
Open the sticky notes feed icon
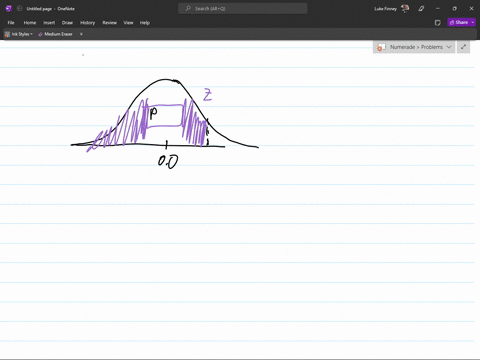point(438,23)
